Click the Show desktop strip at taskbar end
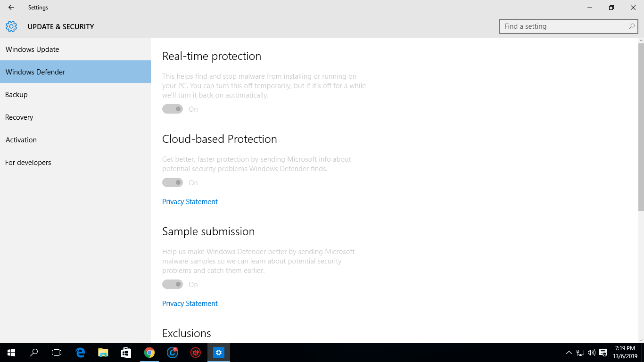Screen dimensions: 644x362 643,353
